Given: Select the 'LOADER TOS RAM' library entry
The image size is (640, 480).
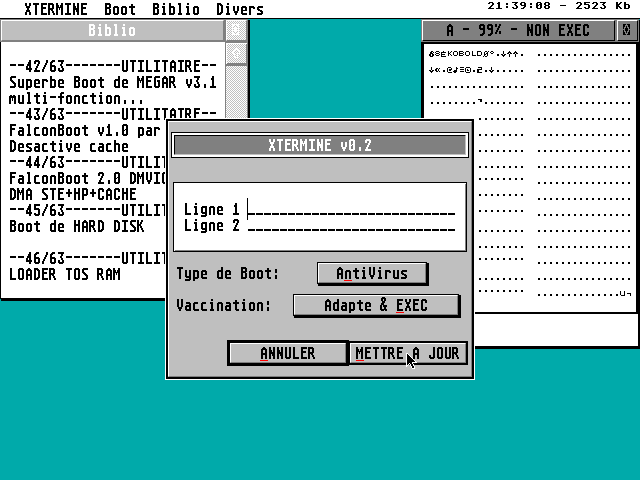Looking at the screenshot, I should pyautogui.click(x=65, y=274).
